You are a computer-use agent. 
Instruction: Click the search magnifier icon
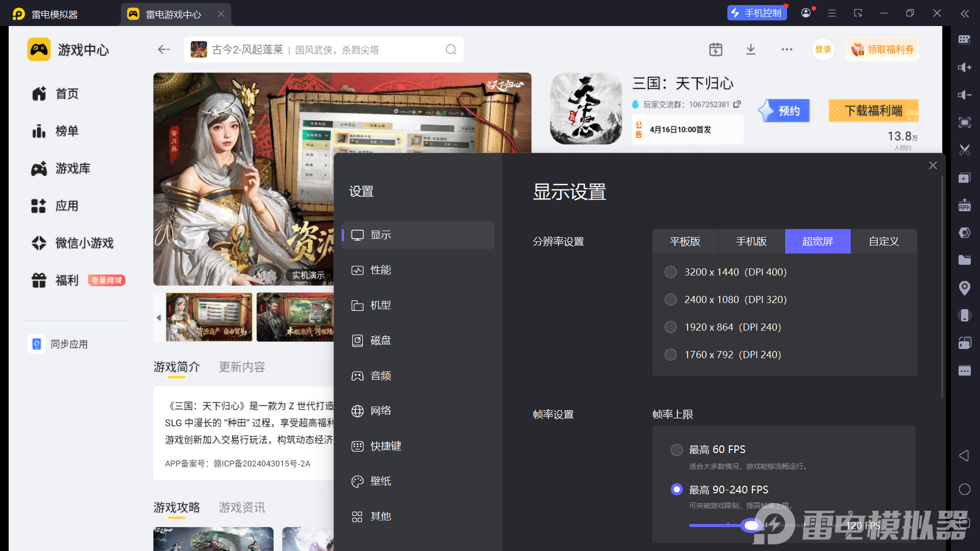451,49
